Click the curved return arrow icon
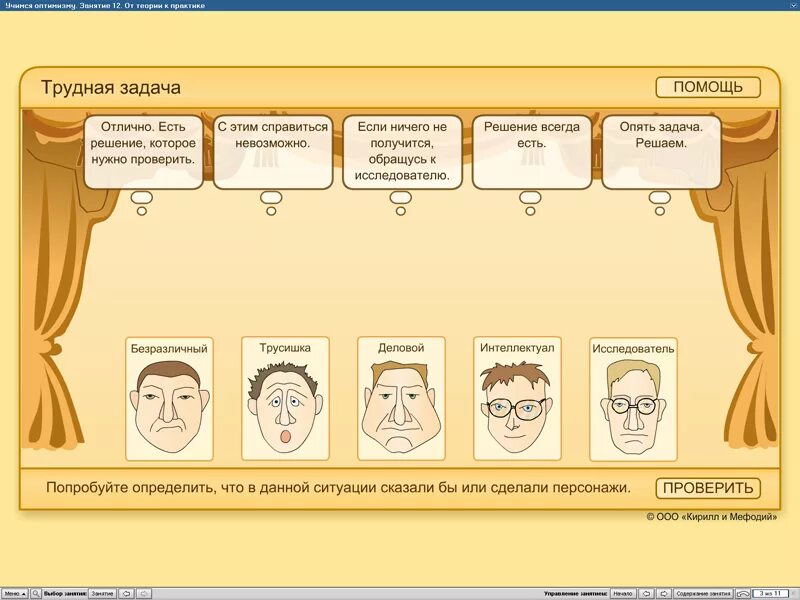This screenshot has height=600, width=800. click(x=743, y=594)
